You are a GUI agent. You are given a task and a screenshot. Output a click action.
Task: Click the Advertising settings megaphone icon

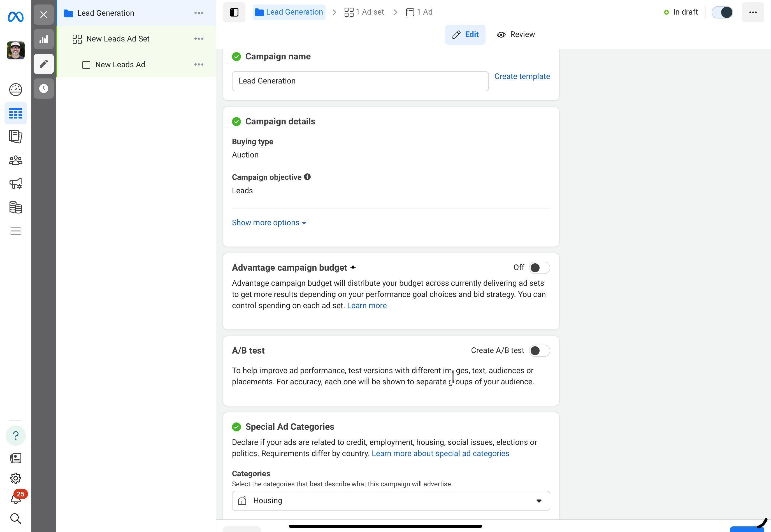tap(15, 184)
